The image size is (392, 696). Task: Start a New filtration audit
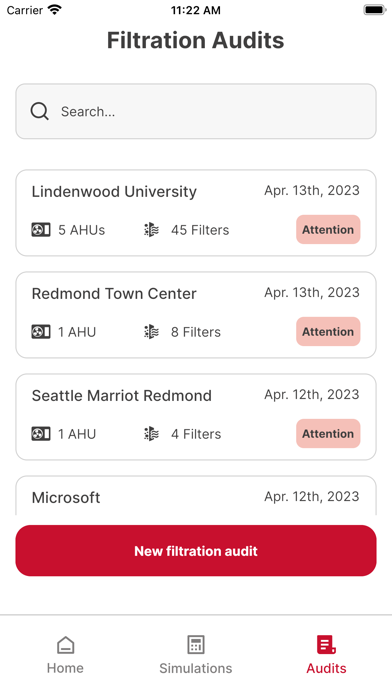point(196,551)
